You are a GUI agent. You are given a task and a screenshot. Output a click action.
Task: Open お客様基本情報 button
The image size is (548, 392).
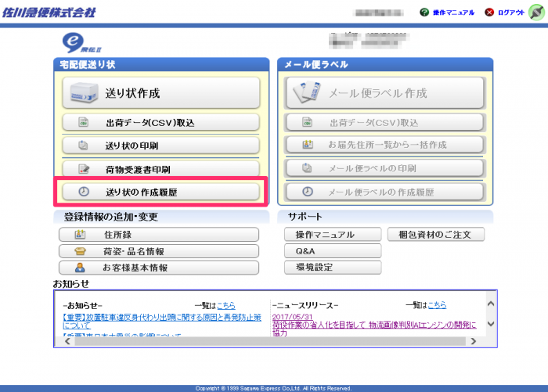click(x=159, y=268)
